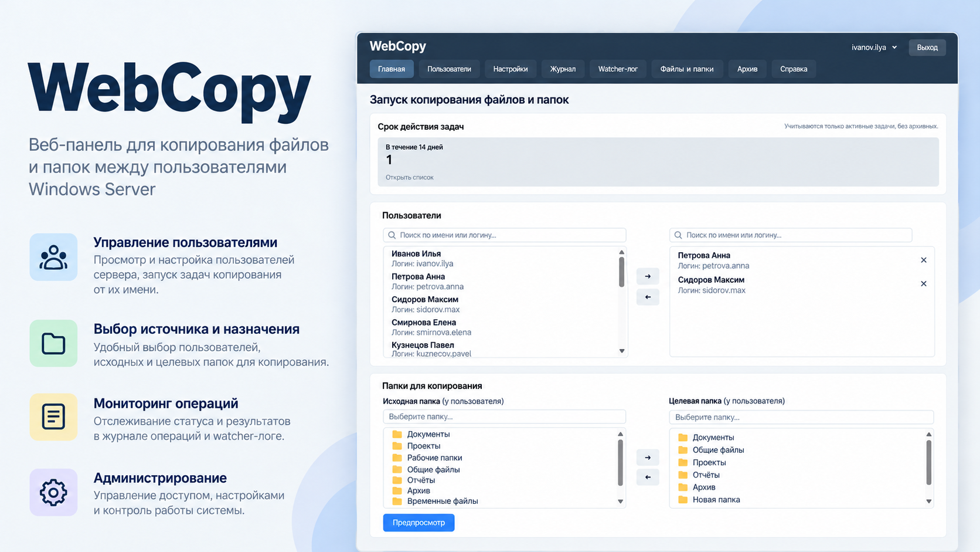Click down arrow of source folders scrollbar
This screenshot has width=980, height=552.
620,502
